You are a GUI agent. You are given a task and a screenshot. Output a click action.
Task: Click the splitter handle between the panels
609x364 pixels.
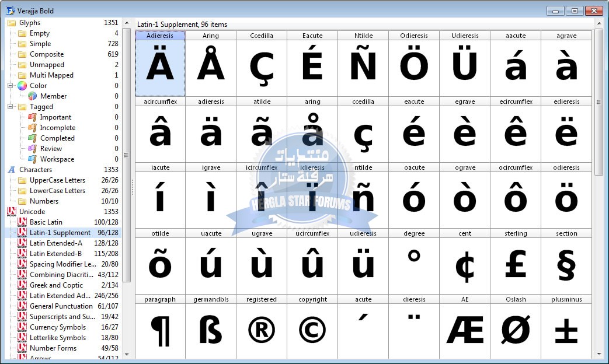133,187
